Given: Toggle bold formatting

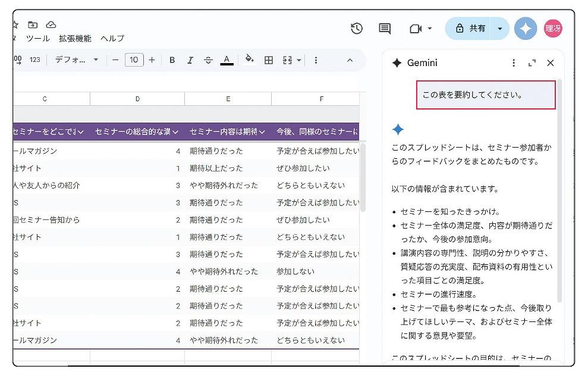Looking at the screenshot, I should [172, 60].
